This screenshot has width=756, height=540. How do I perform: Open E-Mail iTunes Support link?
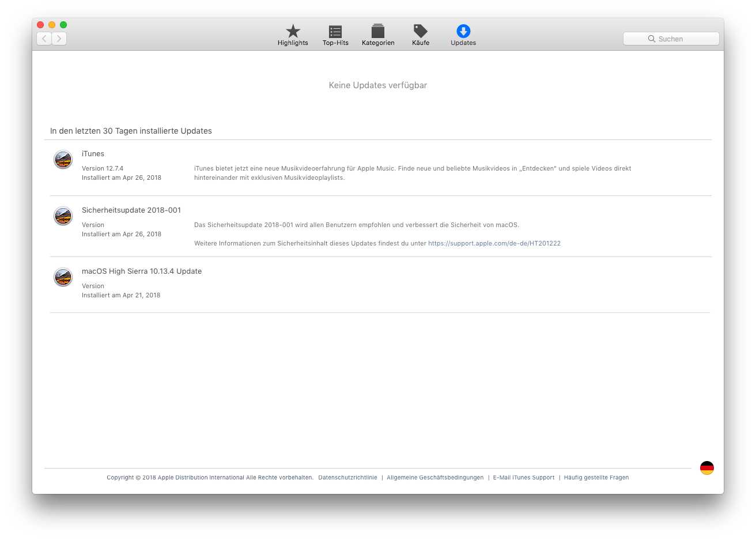click(524, 478)
